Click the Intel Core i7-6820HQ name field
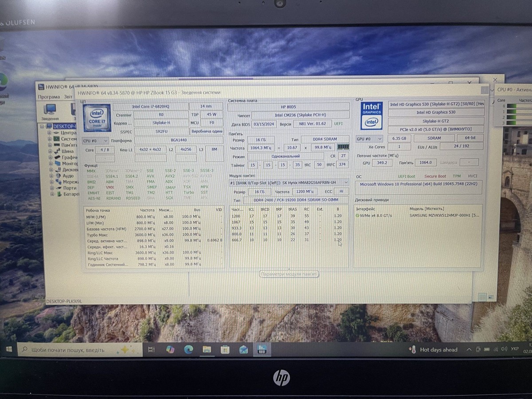Screen dimensions: 532x399 pos(150,107)
